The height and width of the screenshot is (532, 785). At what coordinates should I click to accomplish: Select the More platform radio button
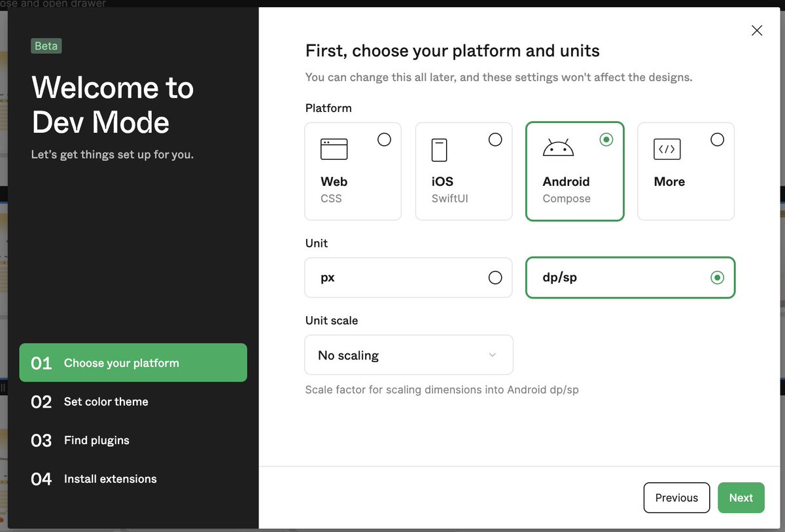717,139
